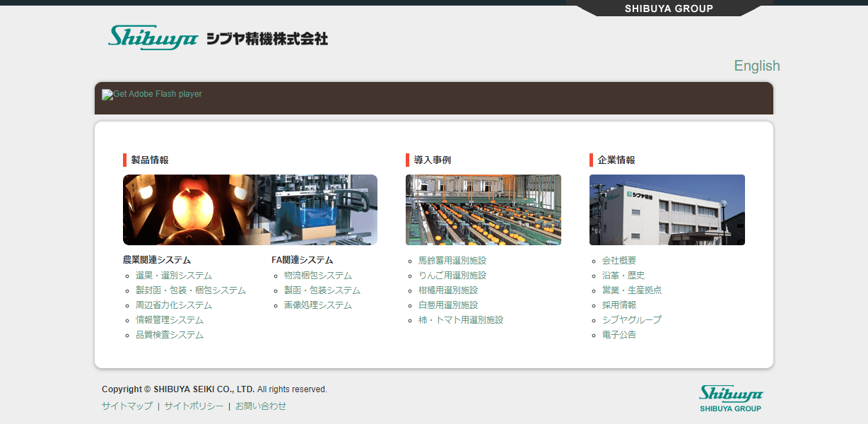Image resolution: width=868 pixels, height=424 pixels.
Task: Open the りんご用選別施設 case study
Action: 452,276
